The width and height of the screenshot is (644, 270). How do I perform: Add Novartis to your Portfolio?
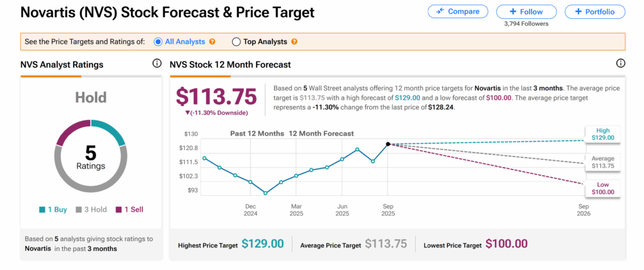pyautogui.click(x=595, y=11)
